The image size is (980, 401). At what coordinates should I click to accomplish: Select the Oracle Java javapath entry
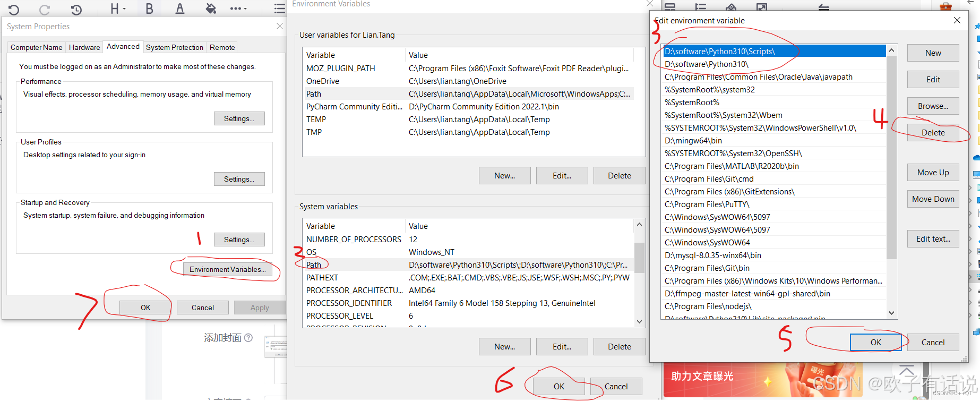(774, 77)
